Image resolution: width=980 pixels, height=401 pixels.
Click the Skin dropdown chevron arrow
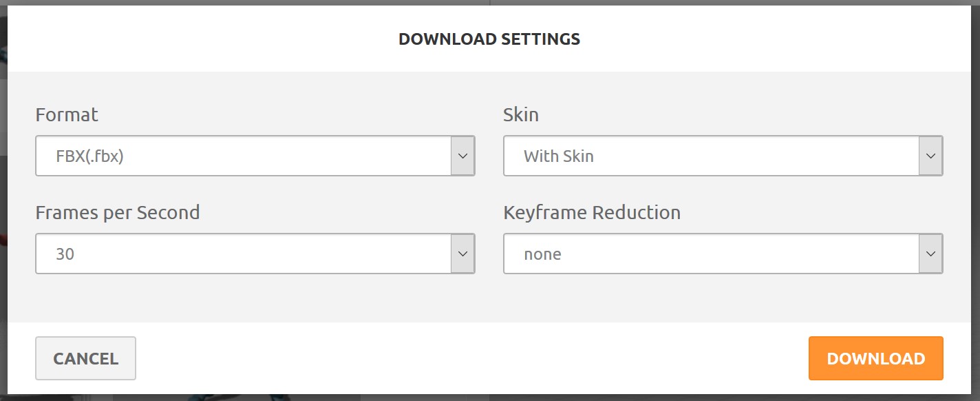[x=930, y=156]
